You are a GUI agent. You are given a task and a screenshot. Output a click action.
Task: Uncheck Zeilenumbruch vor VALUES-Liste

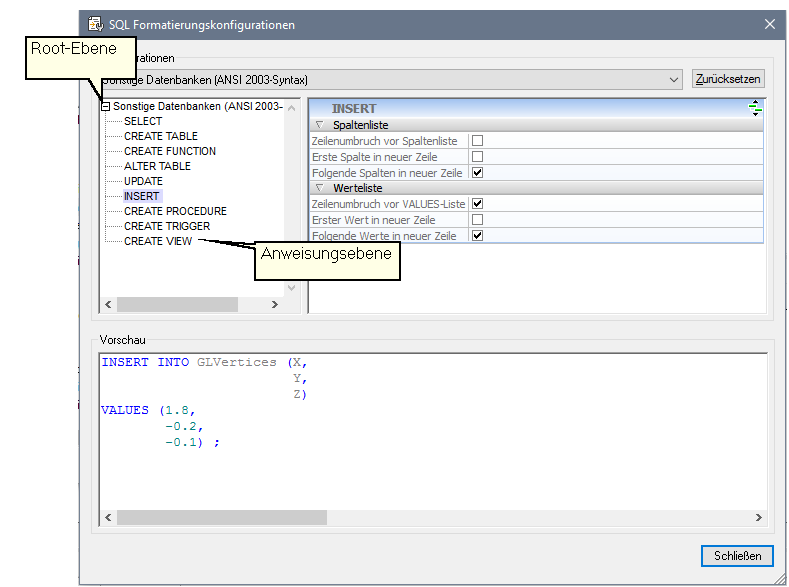point(477,204)
